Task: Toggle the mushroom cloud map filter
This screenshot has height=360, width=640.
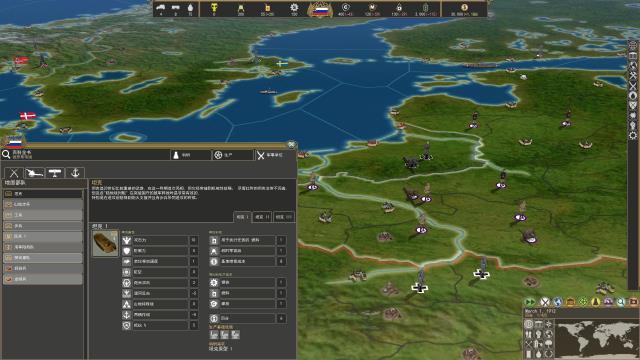Action: (x=548, y=344)
